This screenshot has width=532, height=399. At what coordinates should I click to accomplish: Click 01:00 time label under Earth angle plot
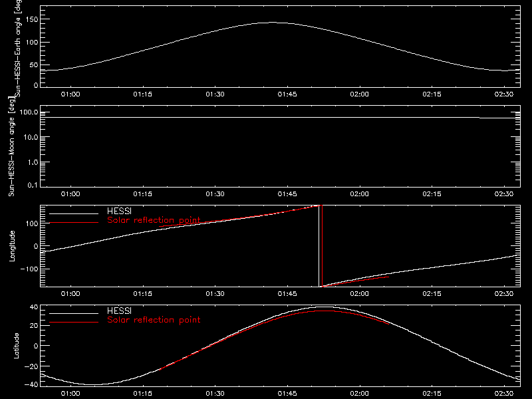coord(70,94)
